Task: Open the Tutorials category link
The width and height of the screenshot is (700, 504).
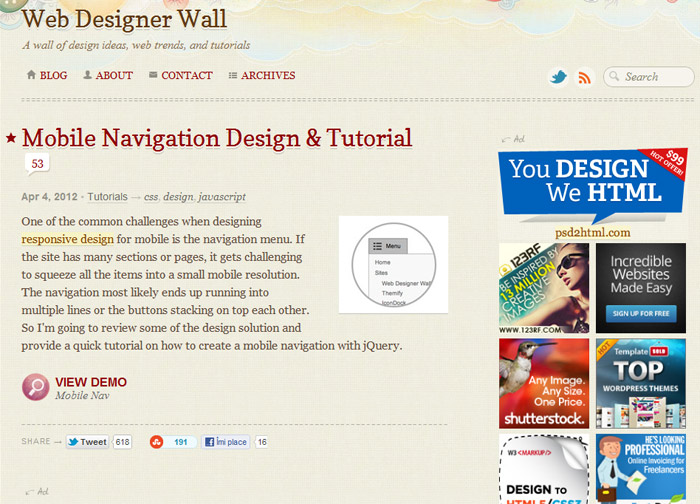Action: [x=107, y=197]
